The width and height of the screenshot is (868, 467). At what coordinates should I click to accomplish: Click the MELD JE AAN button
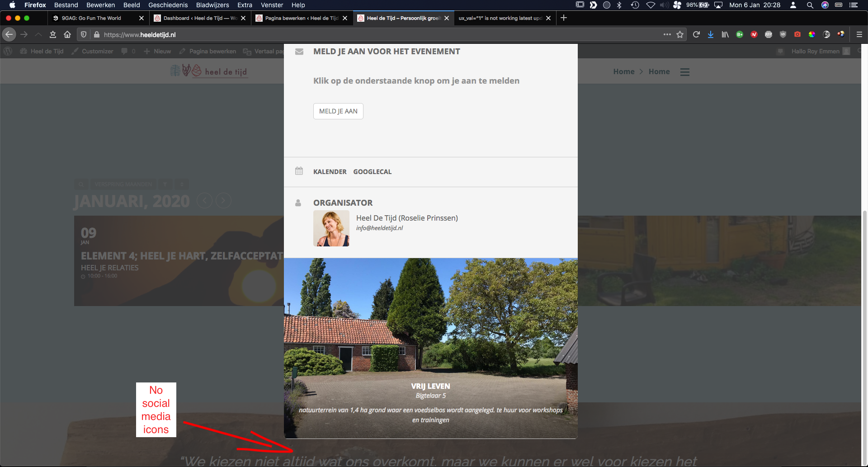[x=338, y=111]
